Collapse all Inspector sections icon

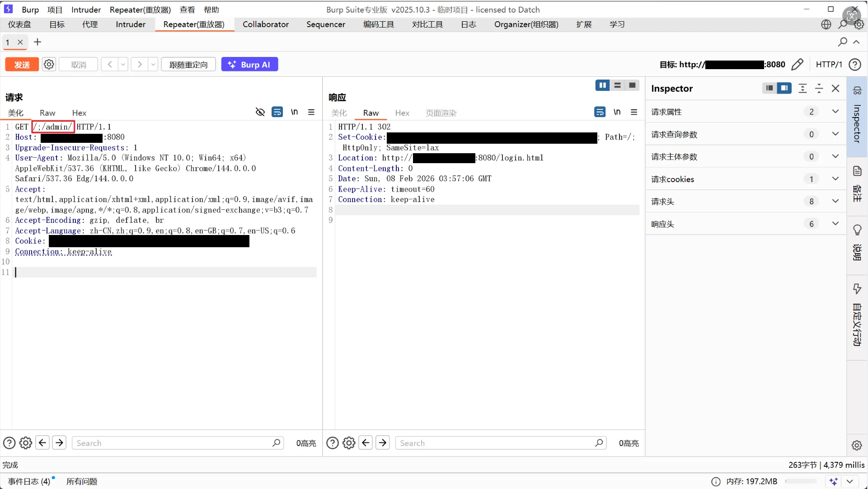(x=819, y=88)
